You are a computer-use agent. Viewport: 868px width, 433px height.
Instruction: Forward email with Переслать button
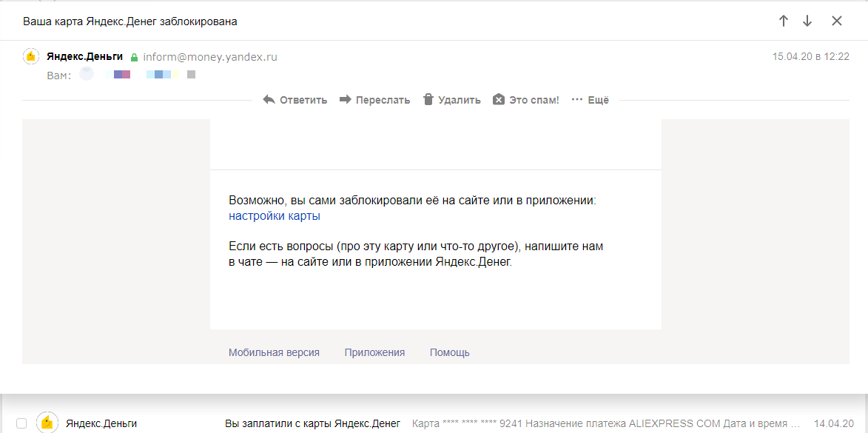click(x=374, y=100)
